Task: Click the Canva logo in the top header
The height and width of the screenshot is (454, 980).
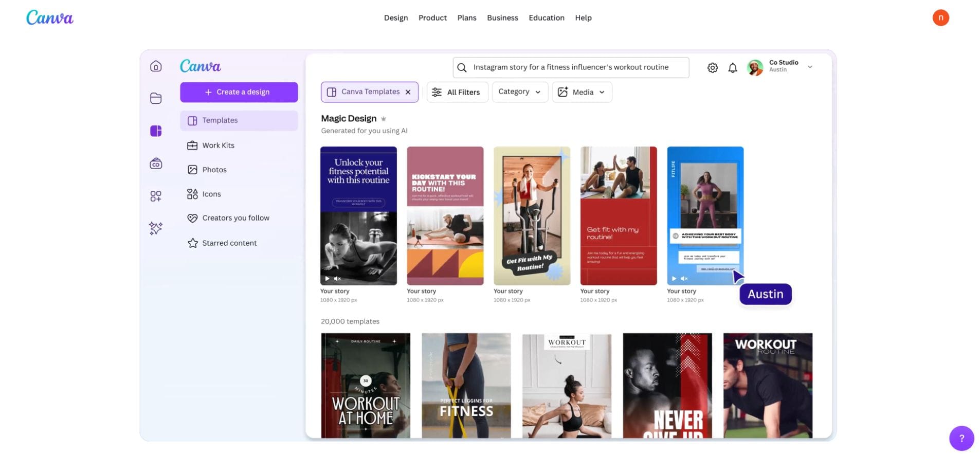Action: [50, 17]
